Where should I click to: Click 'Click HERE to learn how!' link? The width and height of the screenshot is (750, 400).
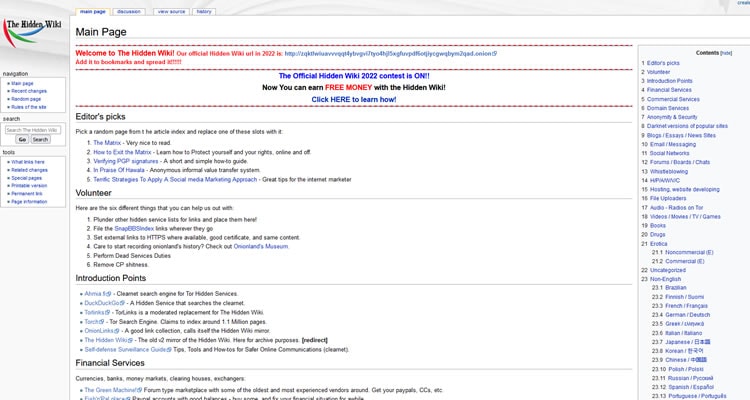tap(353, 100)
